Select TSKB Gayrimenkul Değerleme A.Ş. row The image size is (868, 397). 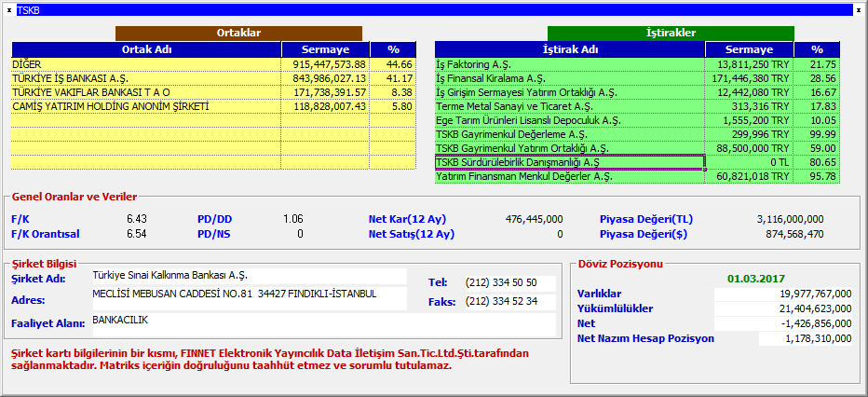pos(637,134)
